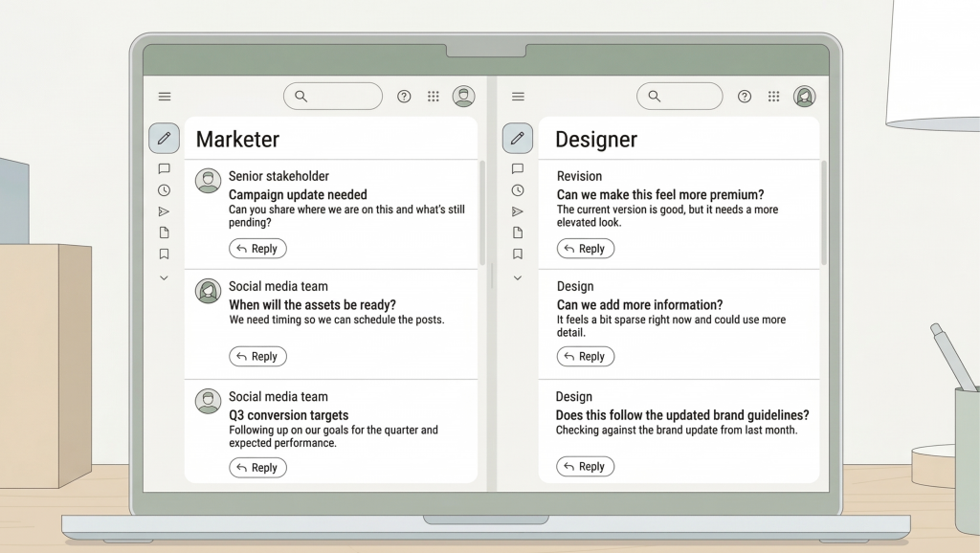Viewport: 980px width, 553px height.
Task: Open the apps grid icon in Designer header
Action: click(774, 96)
